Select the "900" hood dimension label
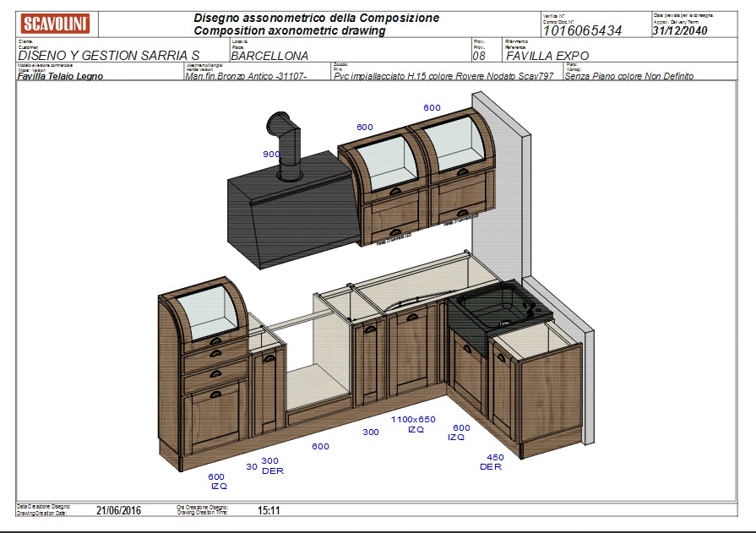The image size is (756, 533). pos(271,155)
